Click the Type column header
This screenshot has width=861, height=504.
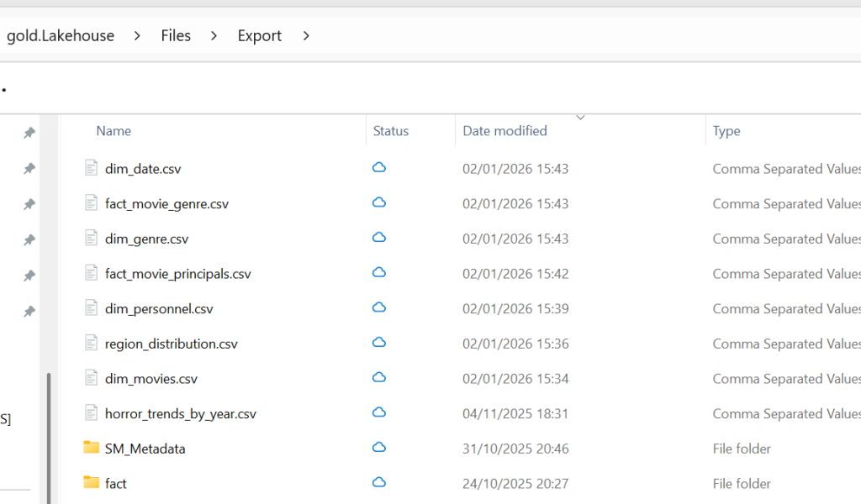(x=726, y=131)
